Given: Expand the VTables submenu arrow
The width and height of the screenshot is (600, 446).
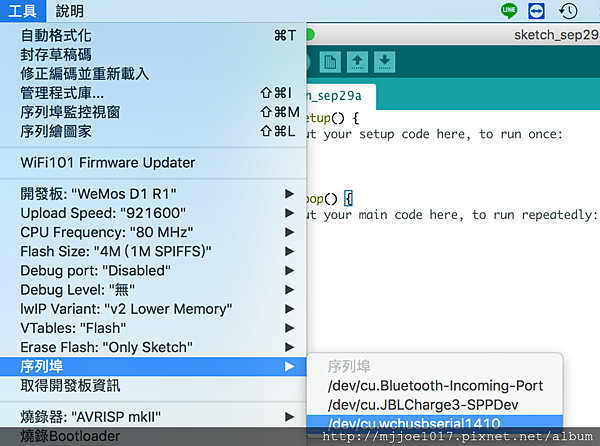Looking at the screenshot, I should click(290, 328).
